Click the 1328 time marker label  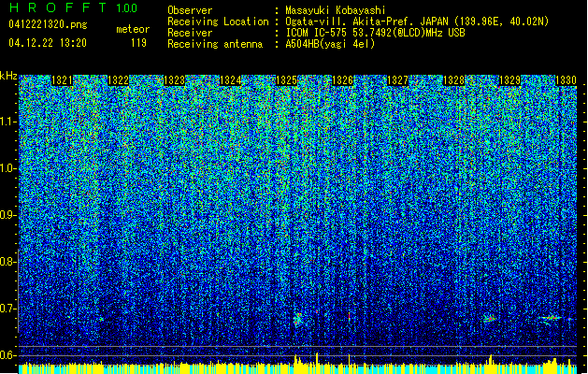[453, 80]
